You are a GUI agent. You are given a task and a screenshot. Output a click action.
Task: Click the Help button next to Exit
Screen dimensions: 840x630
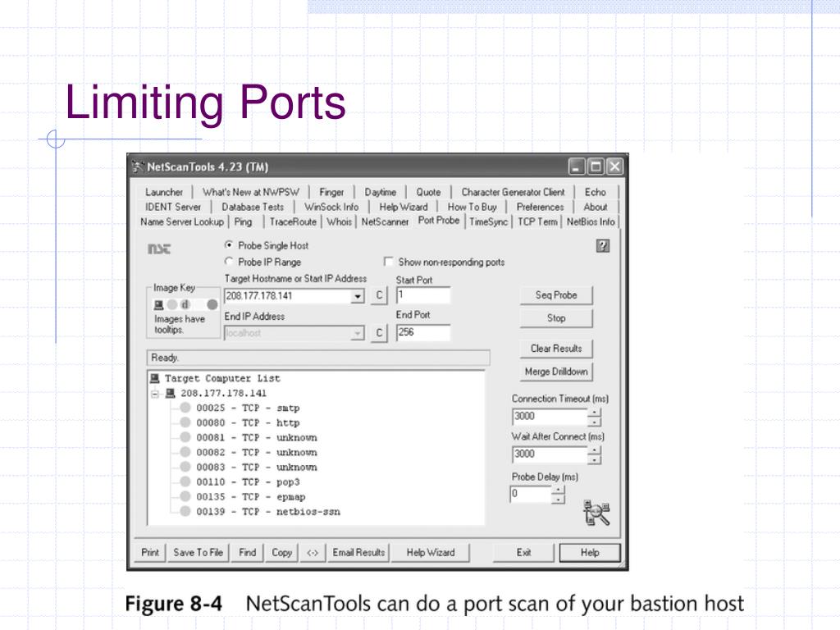click(590, 552)
